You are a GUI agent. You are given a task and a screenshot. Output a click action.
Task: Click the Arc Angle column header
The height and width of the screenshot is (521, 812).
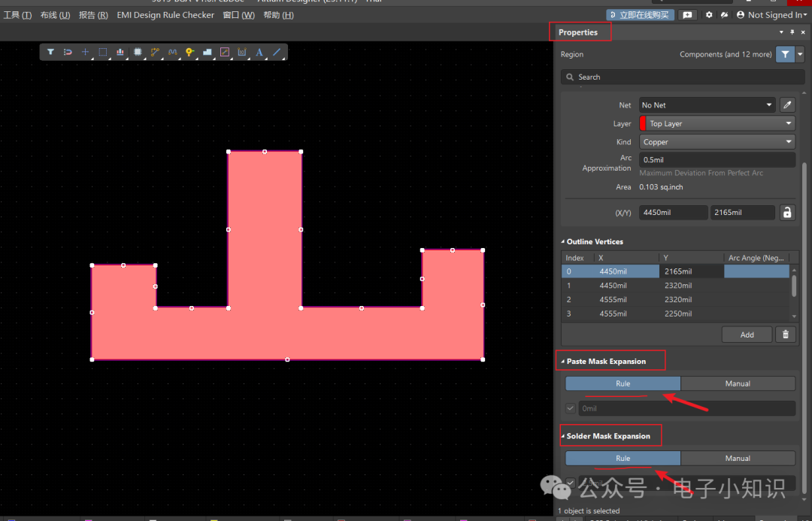click(756, 258)
